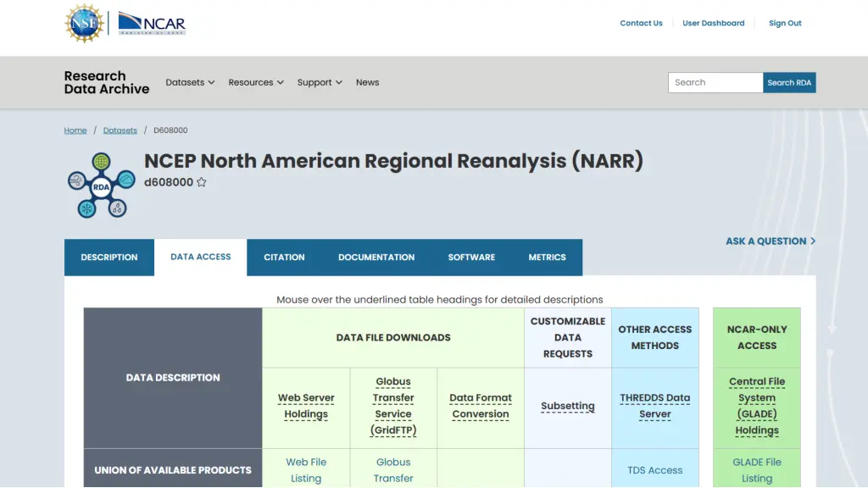Expand the Datasets dropdown menu
The image size is (868, 488).
pos(190,82)
